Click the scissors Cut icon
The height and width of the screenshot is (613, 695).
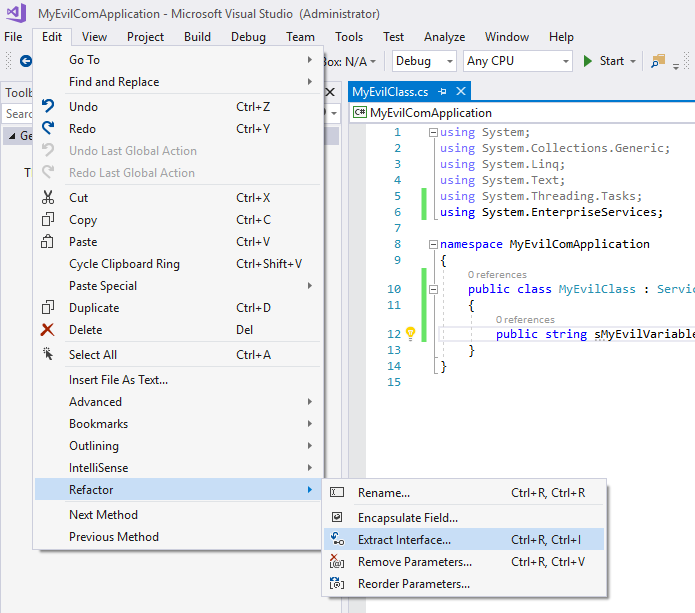pyautogui.click(x=48, y=197)
